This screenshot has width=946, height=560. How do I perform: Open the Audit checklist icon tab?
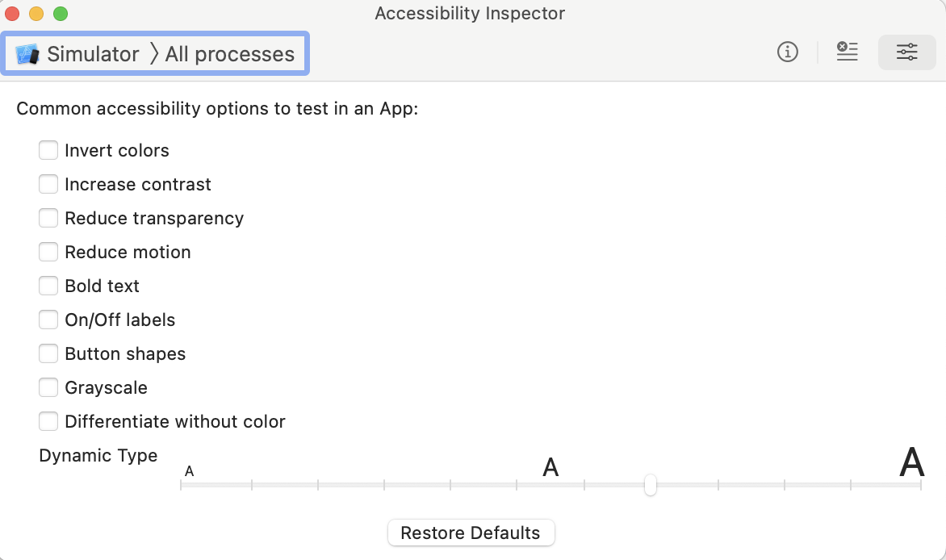847,52
